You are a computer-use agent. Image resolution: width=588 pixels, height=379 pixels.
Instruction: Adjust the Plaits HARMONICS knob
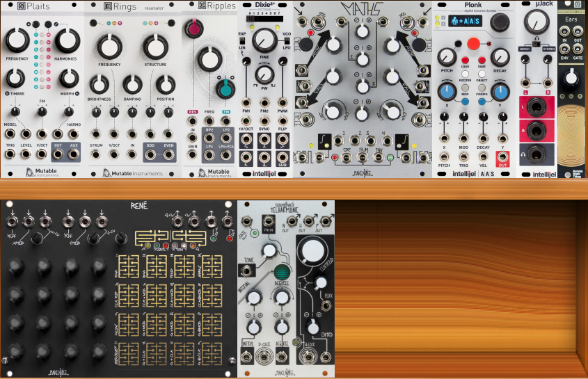click(67, 40)
